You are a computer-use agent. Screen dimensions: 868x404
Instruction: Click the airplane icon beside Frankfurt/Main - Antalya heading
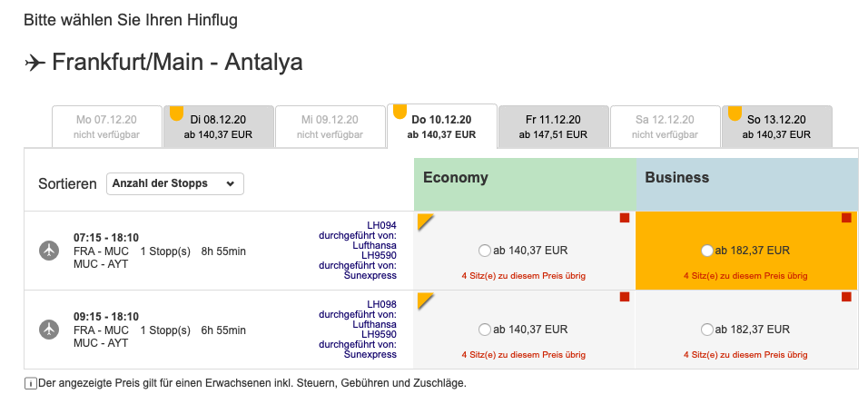[x=35, y=63]
